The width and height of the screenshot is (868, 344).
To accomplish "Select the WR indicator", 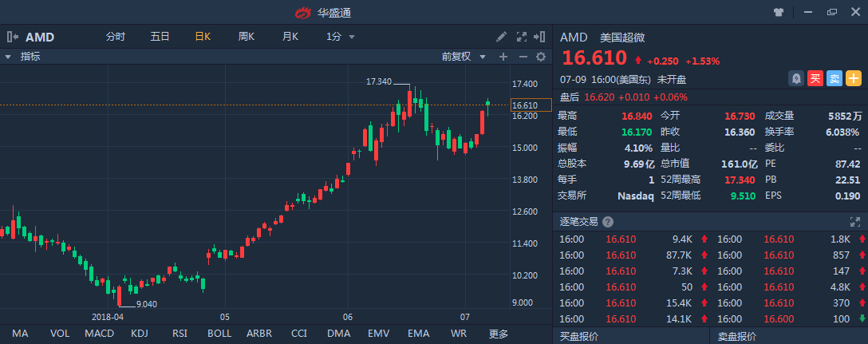I will [x=459, y=334].
